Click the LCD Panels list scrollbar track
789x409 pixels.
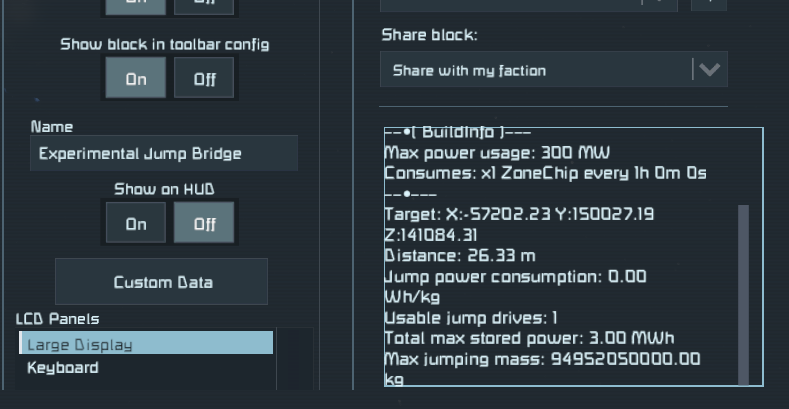click(x=294, y=360)
